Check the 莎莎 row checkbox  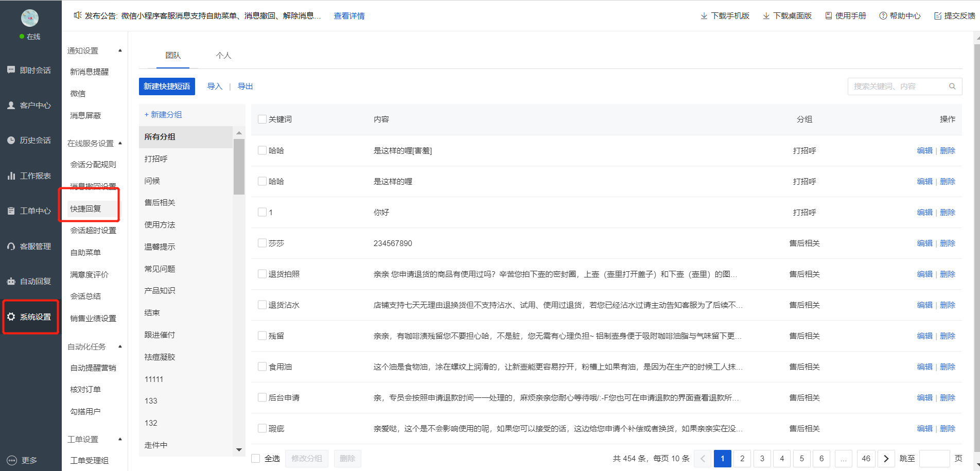262,243
